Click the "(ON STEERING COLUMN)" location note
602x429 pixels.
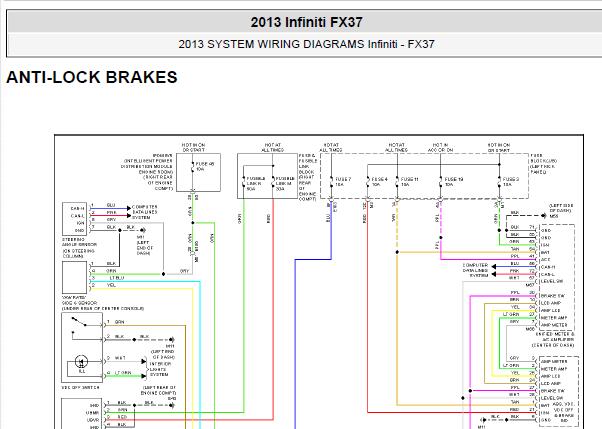click(x=79, y=253)
